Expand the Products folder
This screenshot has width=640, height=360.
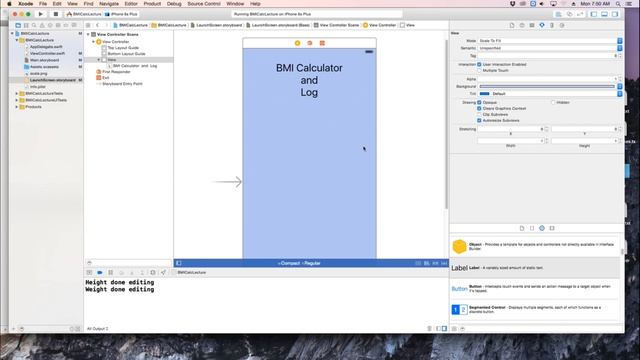(17, 107)
